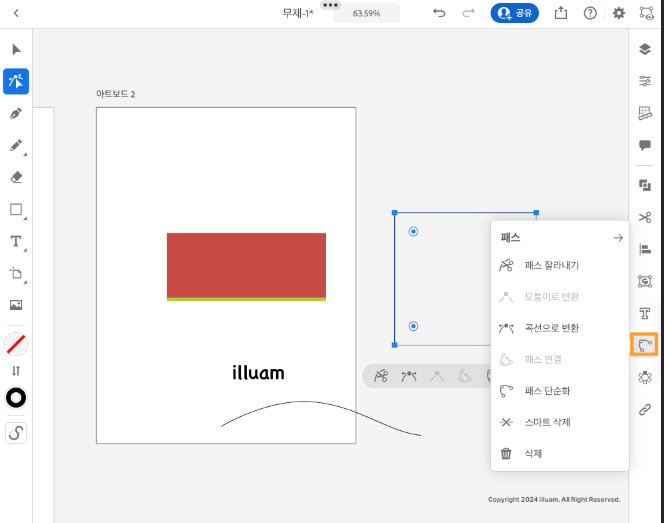Collapse the 패스 panel with arrow
The height and width of the screenshot is (523, 664).
click(x=618, y=238)
